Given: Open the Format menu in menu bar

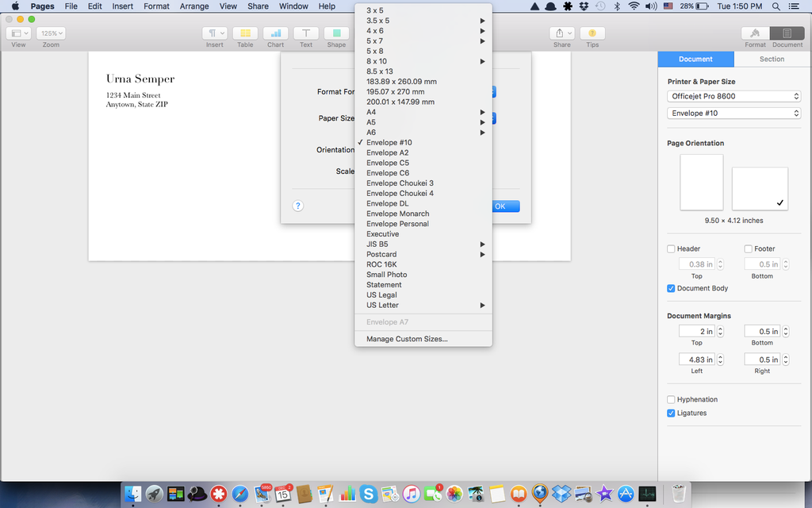Looking at the screenshot, I should (156, 6).
